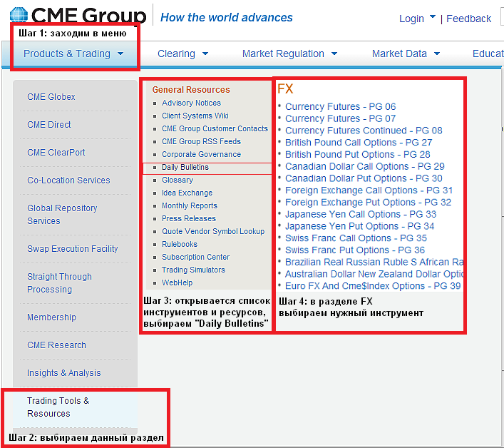Open CME Group RSS Feeds
Screen dimensions: 504x448
[x=201, y=141]
